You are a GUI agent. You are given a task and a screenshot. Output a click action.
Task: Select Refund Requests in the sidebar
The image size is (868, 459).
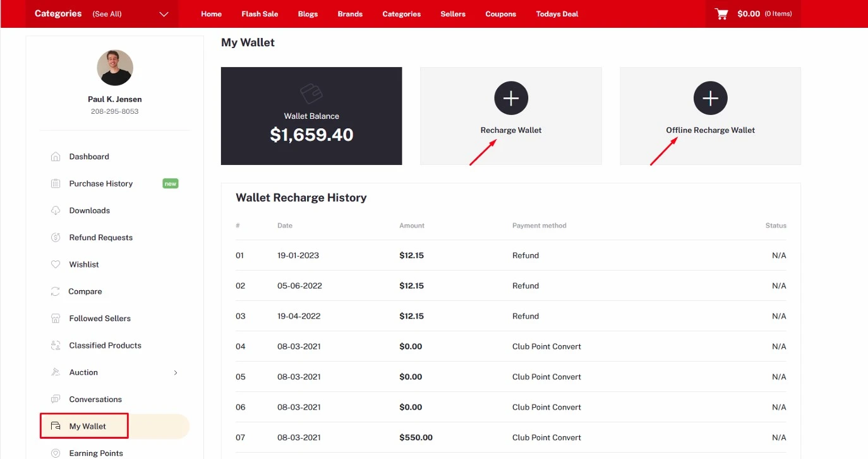pos(101,238)
